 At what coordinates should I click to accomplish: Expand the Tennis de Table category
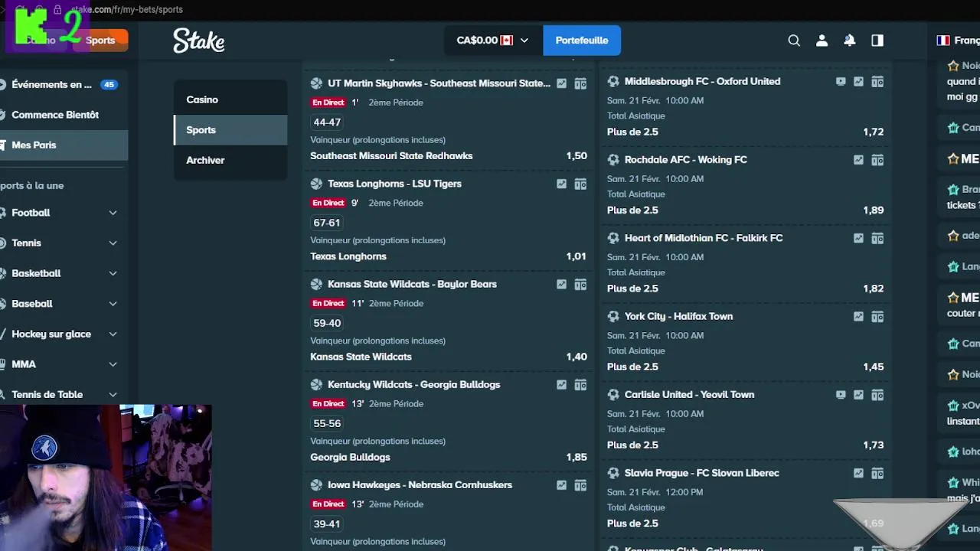pos(113,395)
